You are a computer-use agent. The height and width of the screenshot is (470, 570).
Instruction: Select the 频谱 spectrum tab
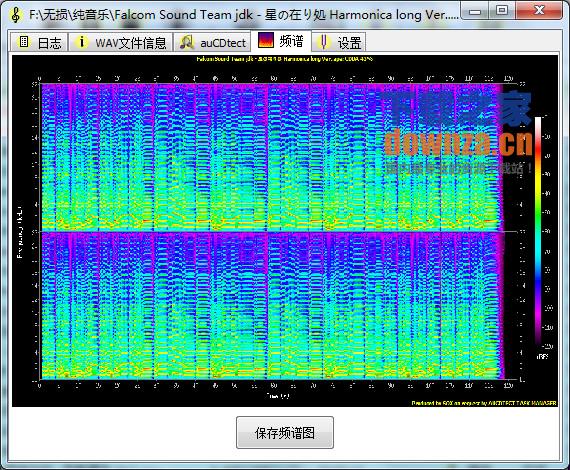point(281,41)
